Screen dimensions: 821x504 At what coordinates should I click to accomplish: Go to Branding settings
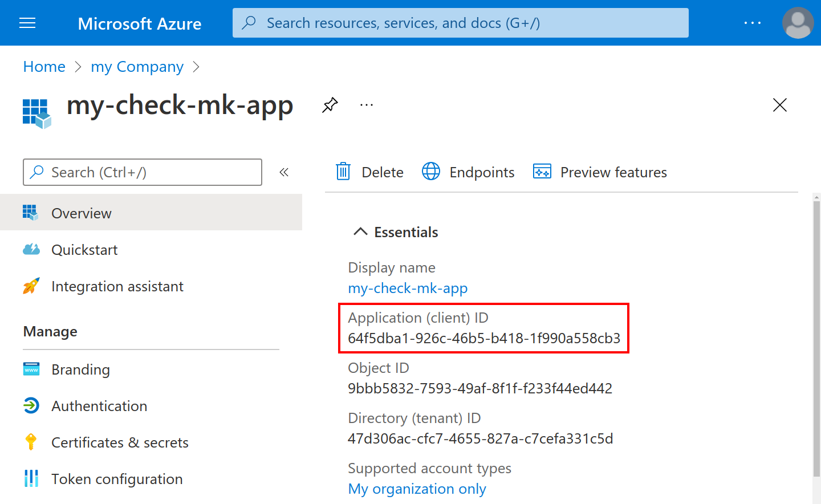tap(151, 369)
